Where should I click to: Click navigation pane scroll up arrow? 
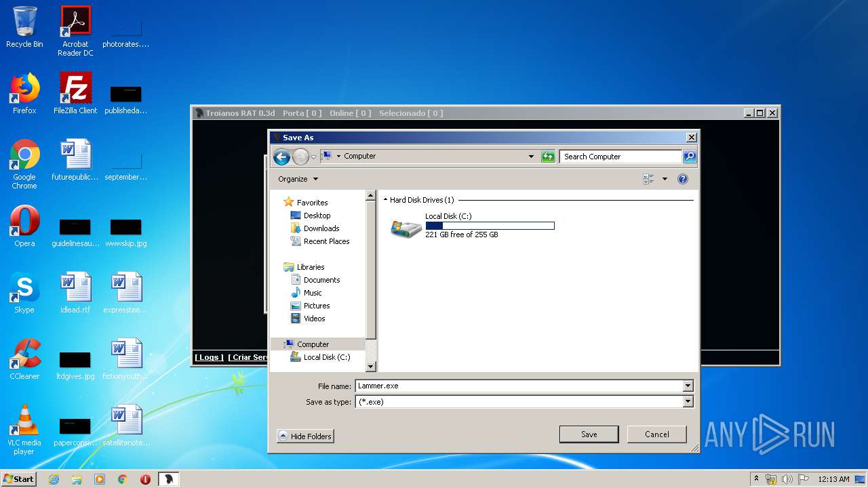coord(370,195)
